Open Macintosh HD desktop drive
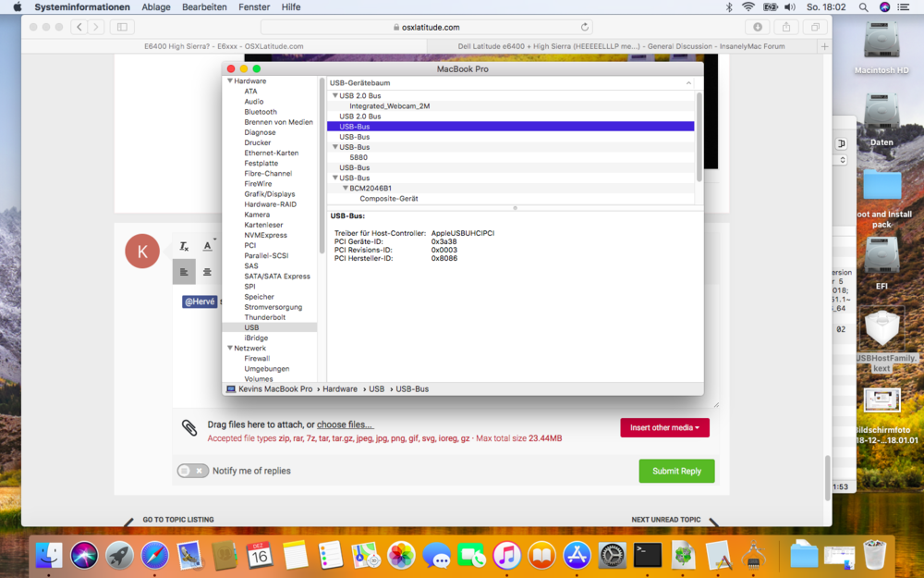The width and height of the screenshot is (924, 578). point(881,48)
